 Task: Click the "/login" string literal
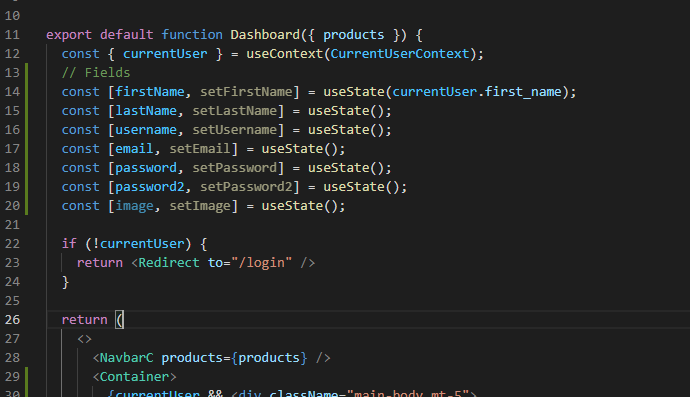(261, 263)
